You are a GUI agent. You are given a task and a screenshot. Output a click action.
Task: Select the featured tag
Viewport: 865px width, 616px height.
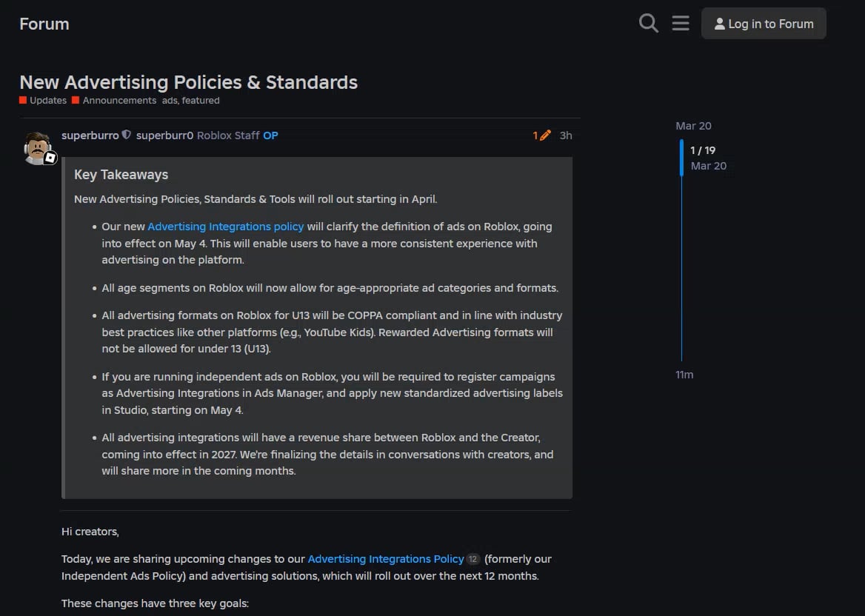click(x=201, y=101)
